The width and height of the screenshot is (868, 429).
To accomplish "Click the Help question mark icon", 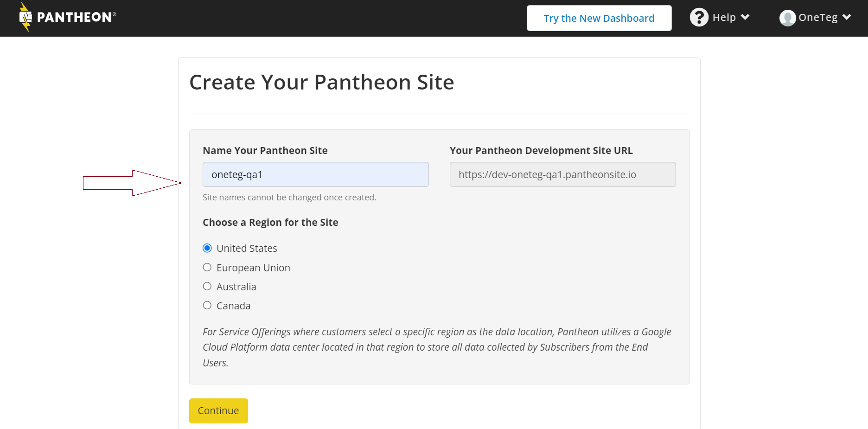I will coord(699,18).
